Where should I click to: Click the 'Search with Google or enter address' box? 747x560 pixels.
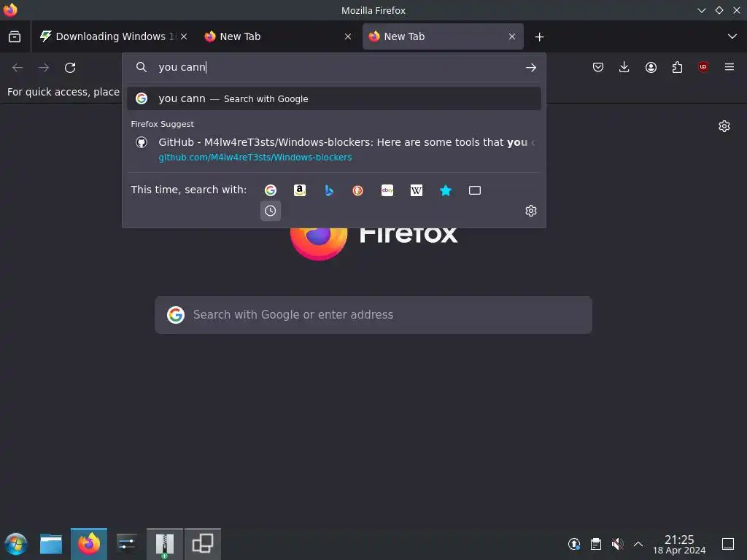coord(373,315)
